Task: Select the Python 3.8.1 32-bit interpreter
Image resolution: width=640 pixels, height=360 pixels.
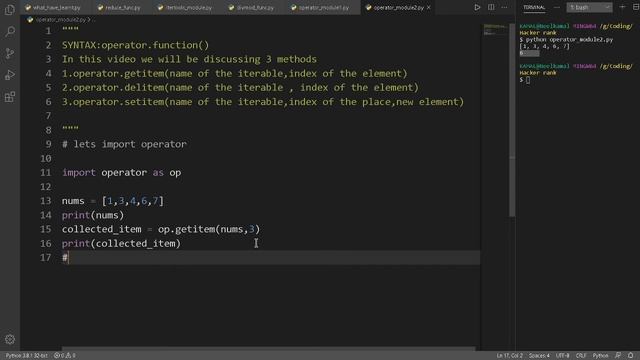Action: coord(27,356)
